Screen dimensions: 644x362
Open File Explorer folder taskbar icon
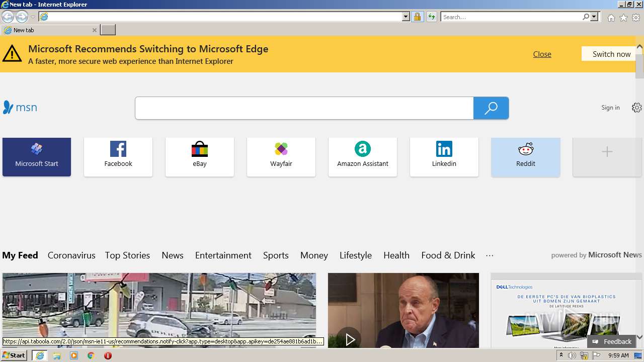point(57,355)
